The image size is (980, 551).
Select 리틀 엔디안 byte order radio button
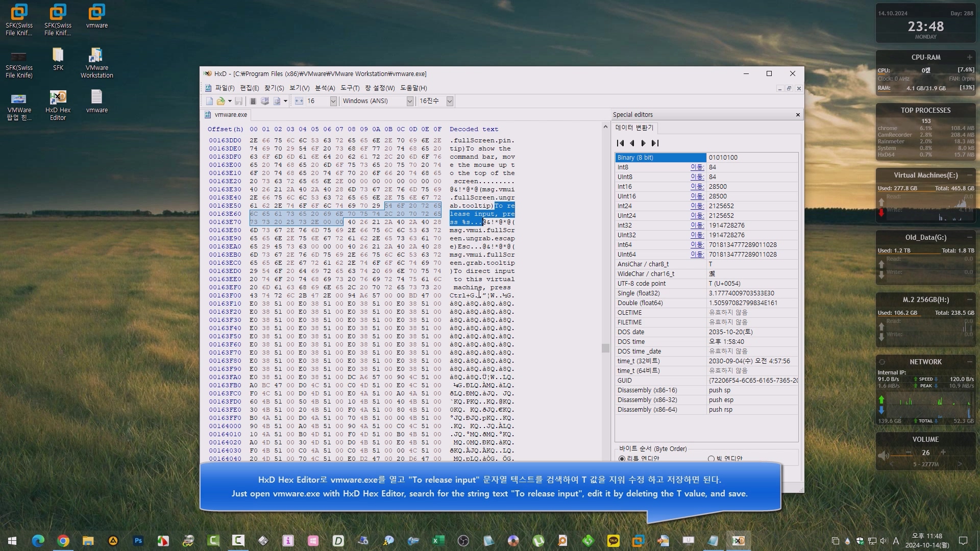(622, 459)
